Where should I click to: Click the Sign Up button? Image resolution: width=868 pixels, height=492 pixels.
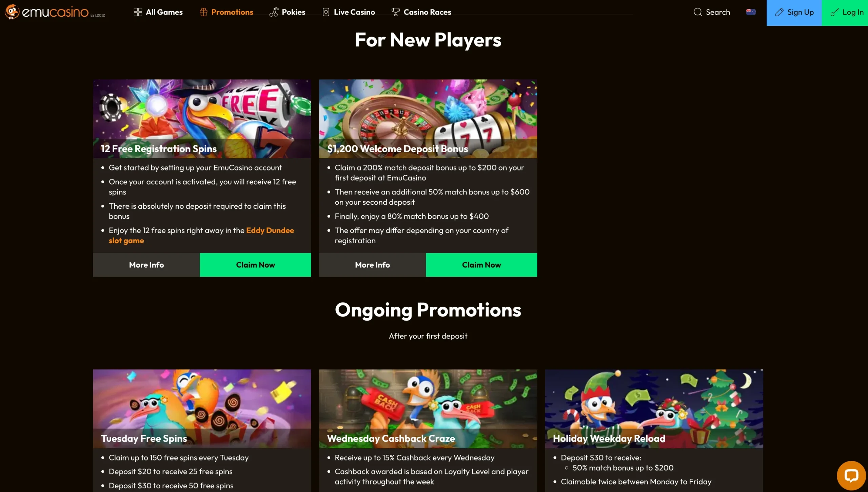794,13
